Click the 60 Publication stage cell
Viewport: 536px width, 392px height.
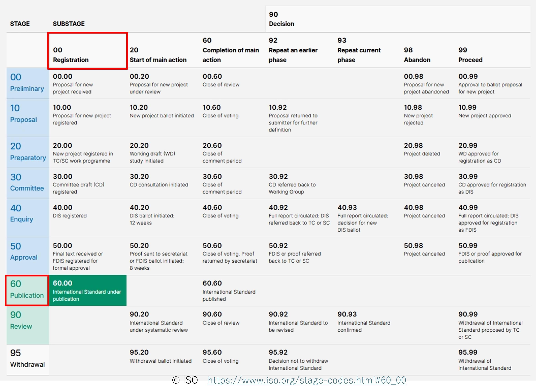coord(27,290)
